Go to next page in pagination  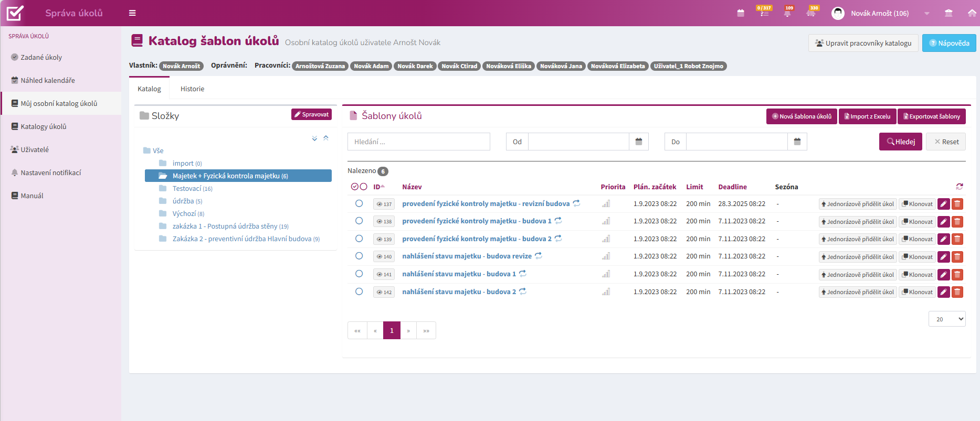(408, 330)
